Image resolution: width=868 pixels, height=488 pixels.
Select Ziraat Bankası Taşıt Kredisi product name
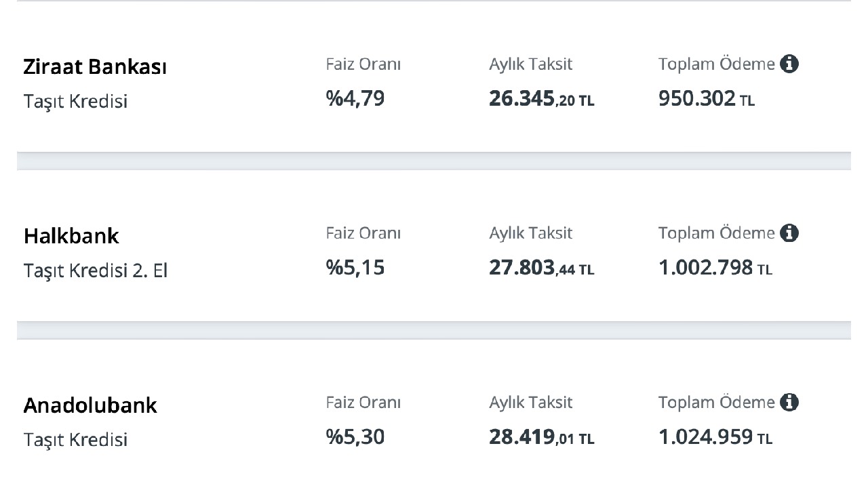[x=75, y=101]
